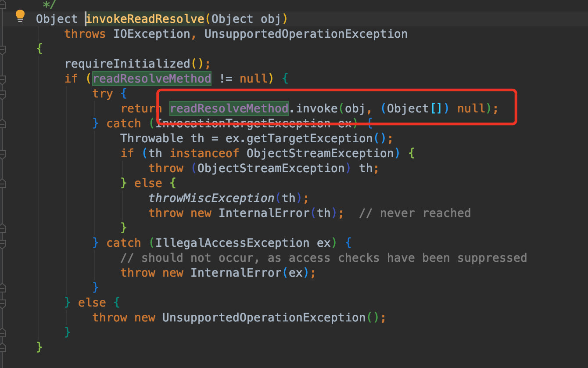Viewport: 588px width, 368px height.
Task: Click the final closing green brace
Action: coord(39,347)
